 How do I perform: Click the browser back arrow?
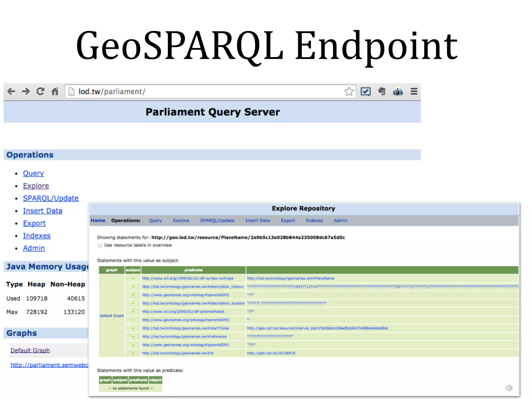pyautogui.click(x=11, y=91)
